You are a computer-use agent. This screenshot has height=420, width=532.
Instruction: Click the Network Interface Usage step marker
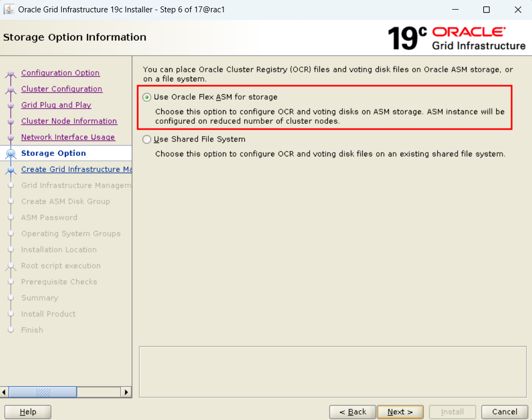pos(11,137)
